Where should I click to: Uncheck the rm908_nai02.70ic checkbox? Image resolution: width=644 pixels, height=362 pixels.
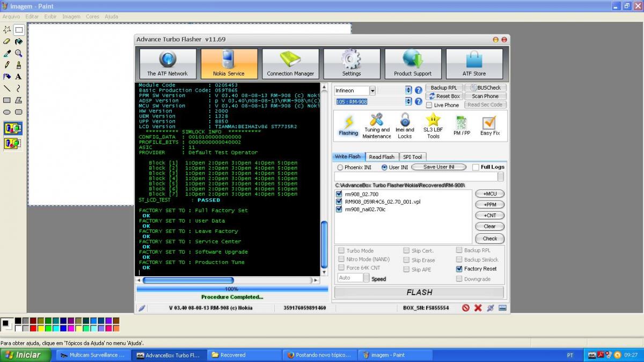(339, 209)
